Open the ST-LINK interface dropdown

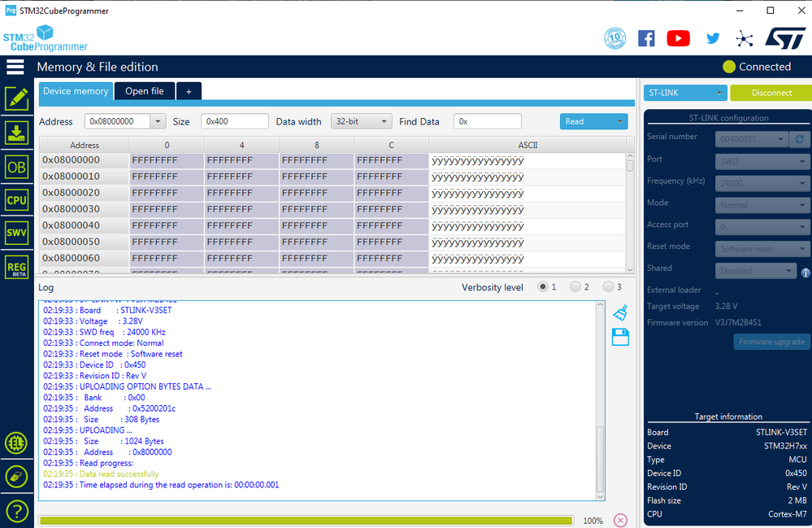click(685, 93)
